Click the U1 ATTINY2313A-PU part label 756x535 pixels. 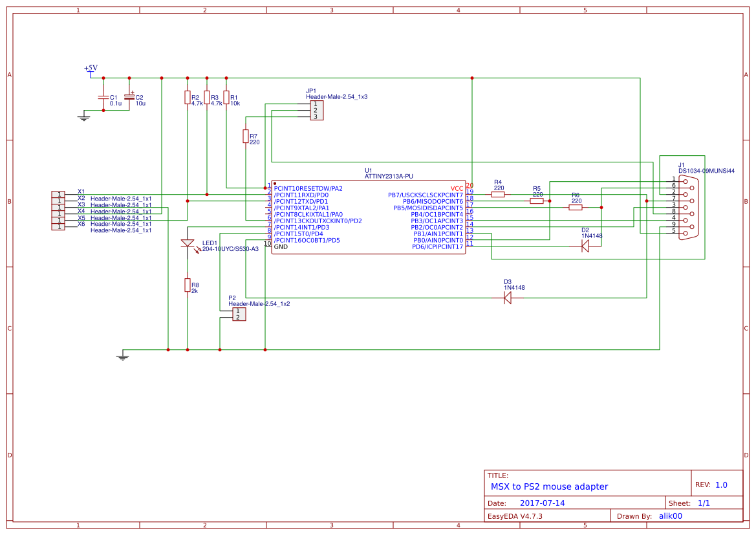tap(388, 176)
